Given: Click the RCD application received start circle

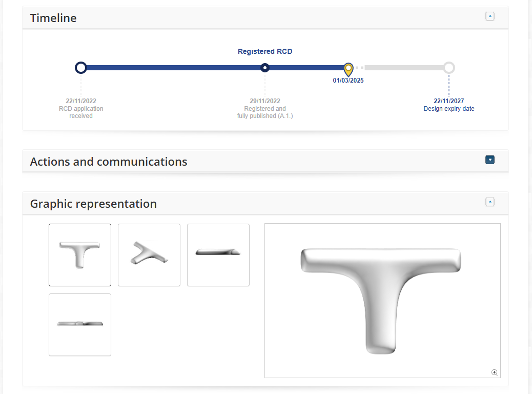Looking at the screenshot, I should [80, 68].
